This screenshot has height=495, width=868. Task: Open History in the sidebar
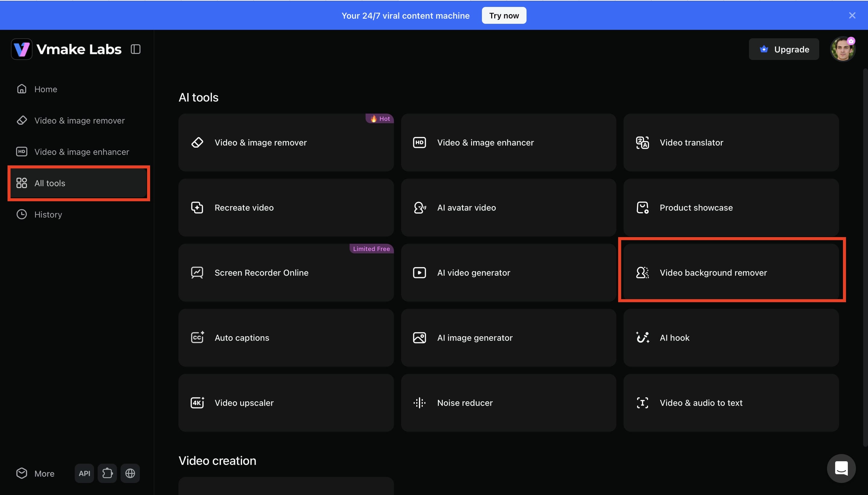point(78,214)
